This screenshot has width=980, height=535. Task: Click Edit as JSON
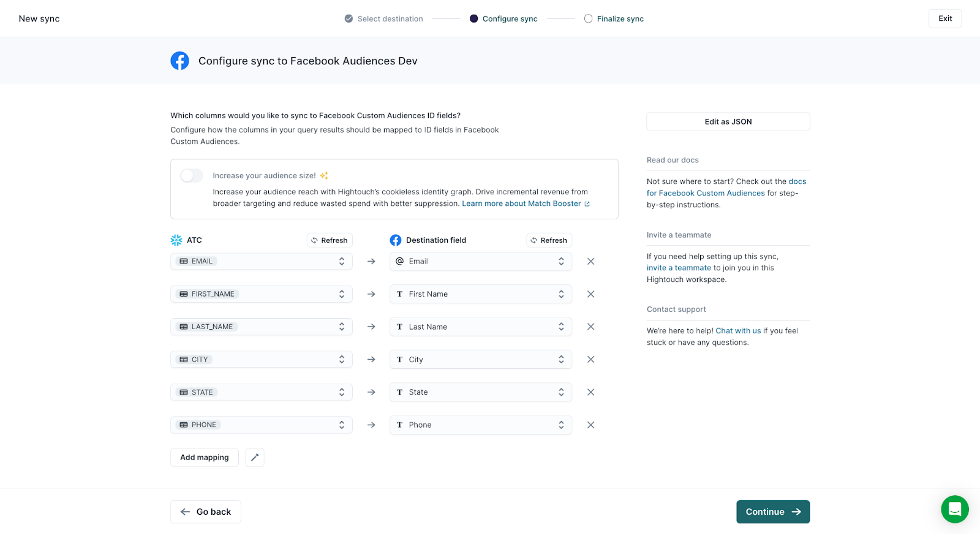[x=728, y=121]
